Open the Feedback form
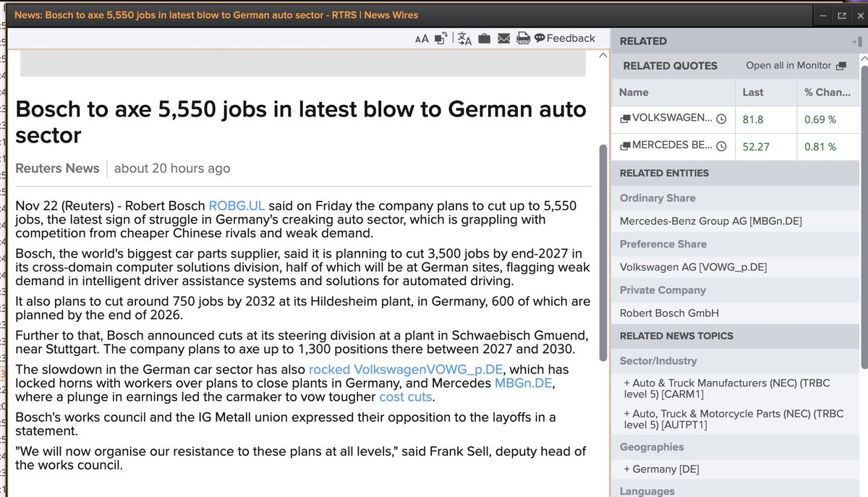Image resolution: width=868 pixels, height=497 pixels. 565,38
